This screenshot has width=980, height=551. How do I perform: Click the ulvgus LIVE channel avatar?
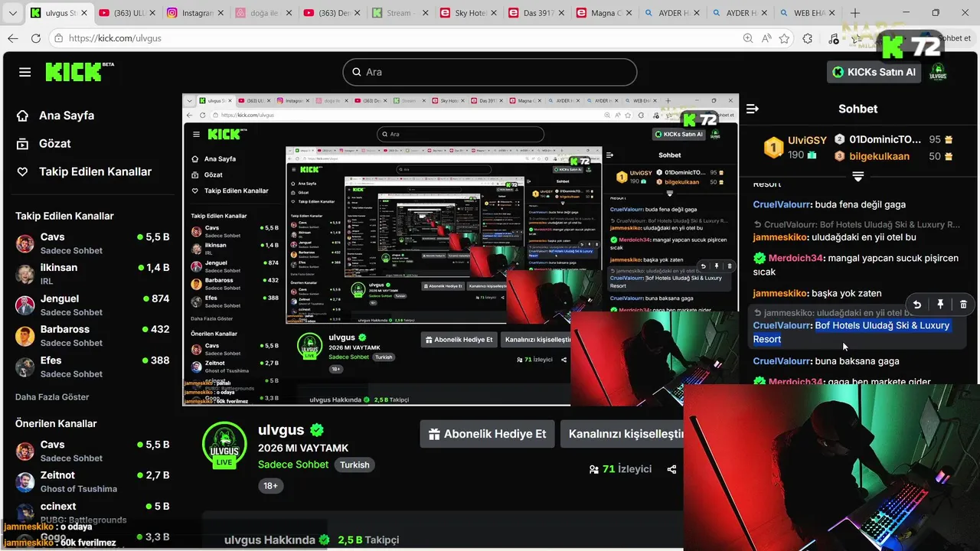(224, 444)
